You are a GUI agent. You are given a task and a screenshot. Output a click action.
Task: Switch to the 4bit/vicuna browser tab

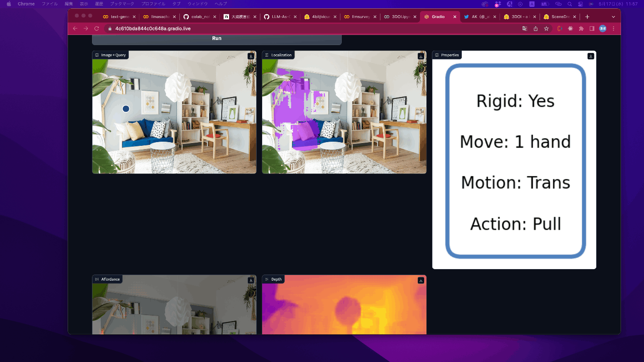(x=319, y=17)
